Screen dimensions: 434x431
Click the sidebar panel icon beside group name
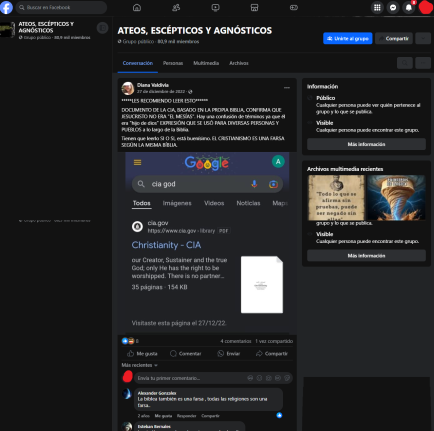click(x=102, y=28)
